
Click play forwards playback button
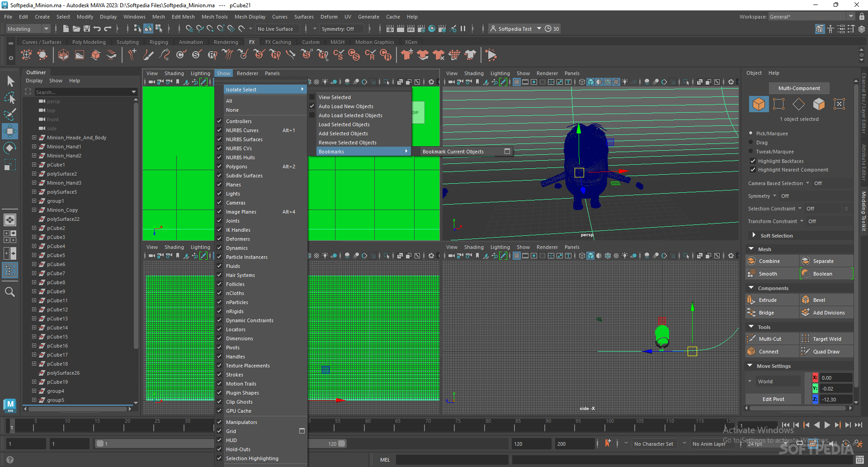pyautogui.click(x=827, y=425)
